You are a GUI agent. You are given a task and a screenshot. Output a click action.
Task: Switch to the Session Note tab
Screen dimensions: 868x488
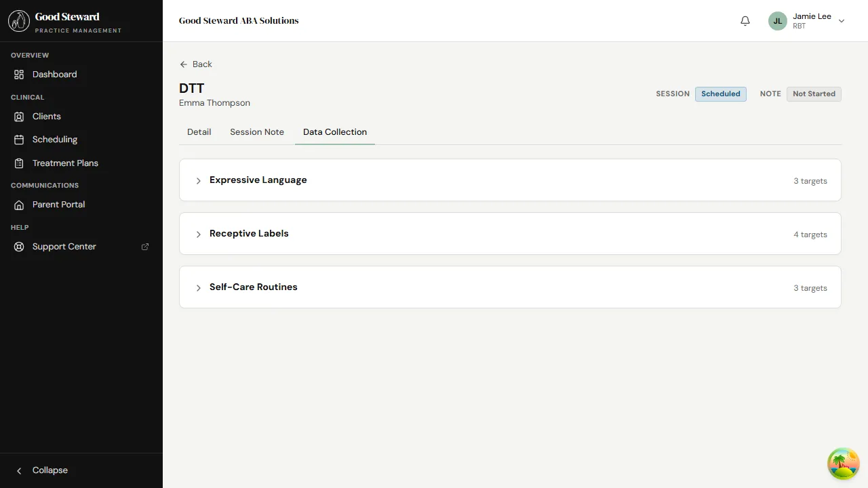pos(257,132)
